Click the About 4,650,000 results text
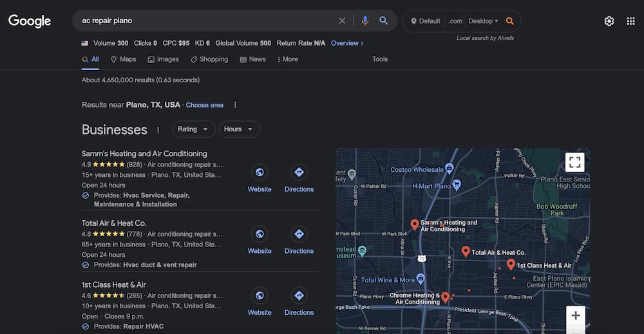 coord(140,80)
